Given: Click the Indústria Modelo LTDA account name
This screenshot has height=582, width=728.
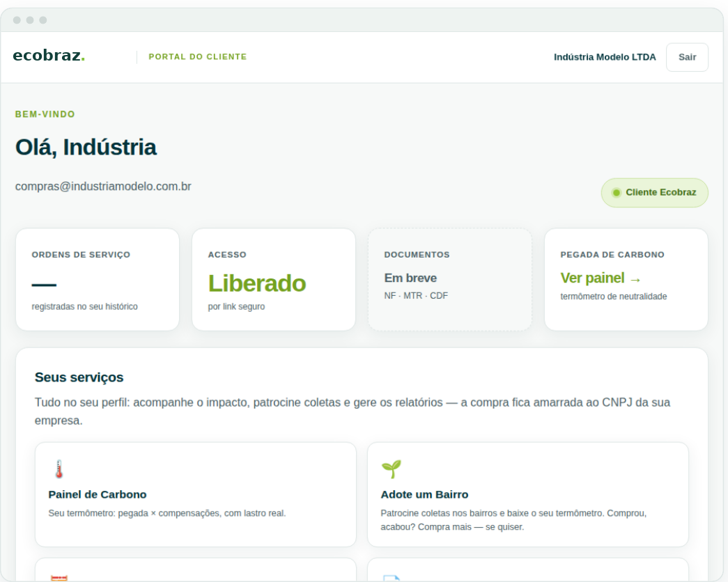Looking at the screenshot, I should pos(605,57).
